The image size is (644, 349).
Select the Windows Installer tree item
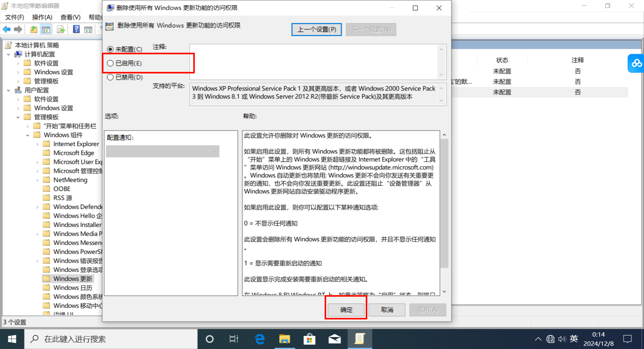[77, 225]
